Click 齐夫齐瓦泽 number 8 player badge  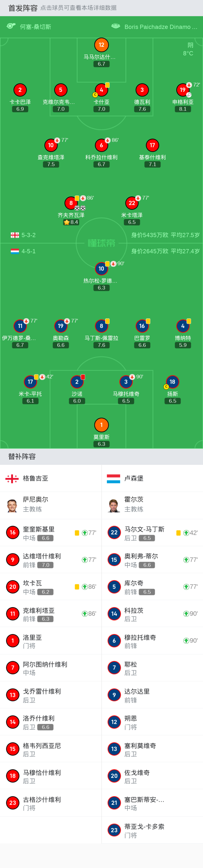tap(71, 203)
